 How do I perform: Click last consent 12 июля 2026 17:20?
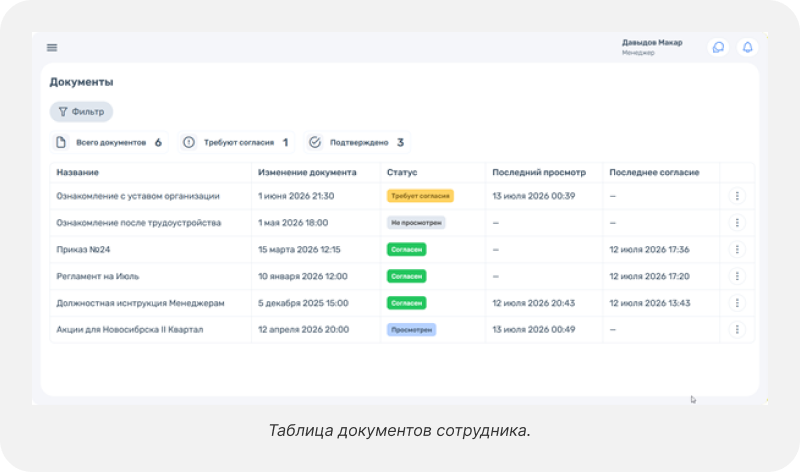(649, 276)
